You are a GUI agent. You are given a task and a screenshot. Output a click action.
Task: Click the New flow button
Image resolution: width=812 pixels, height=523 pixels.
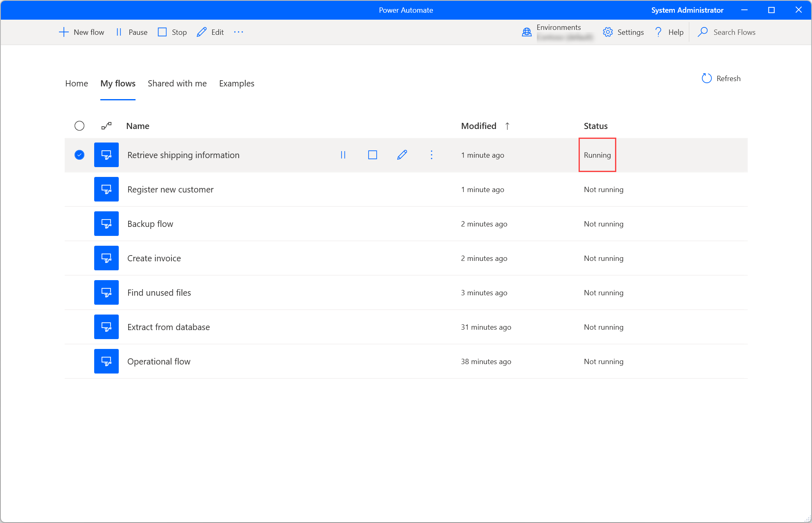click(81, 32)
